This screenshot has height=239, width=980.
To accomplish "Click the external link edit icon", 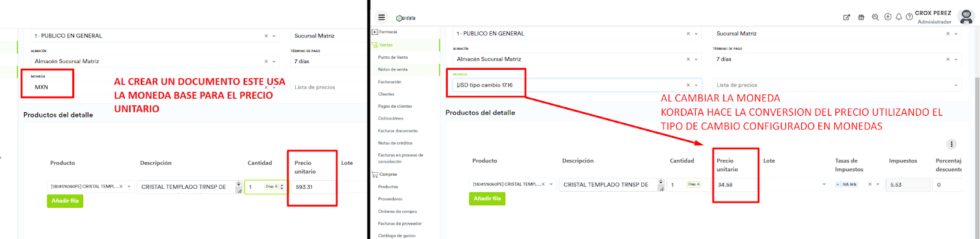I will click(x=846, y=17).
